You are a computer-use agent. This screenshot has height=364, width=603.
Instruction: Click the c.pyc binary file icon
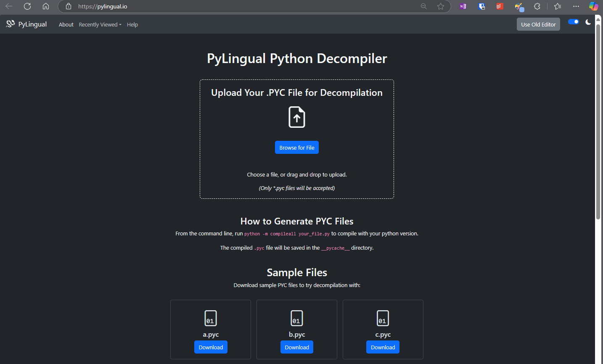383,318
